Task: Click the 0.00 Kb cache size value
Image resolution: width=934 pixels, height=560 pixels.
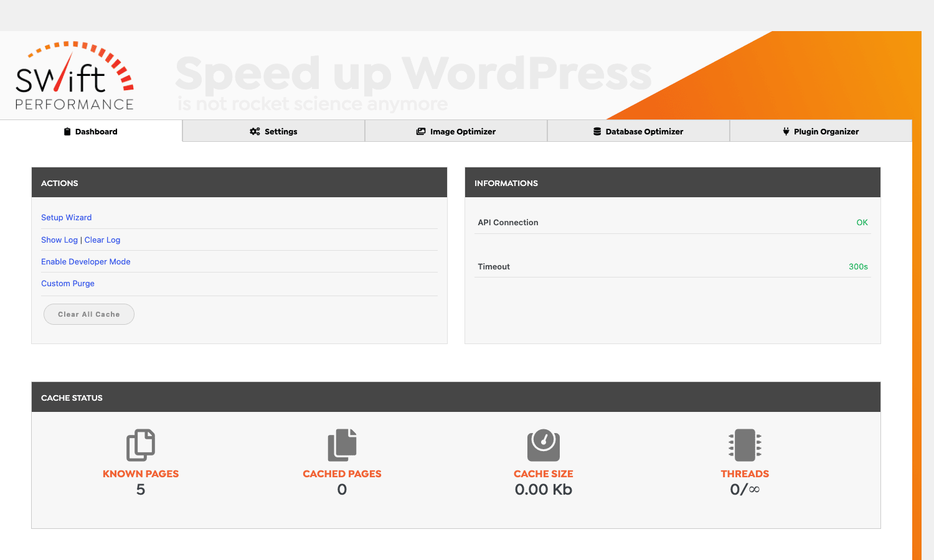Action: 544,490
